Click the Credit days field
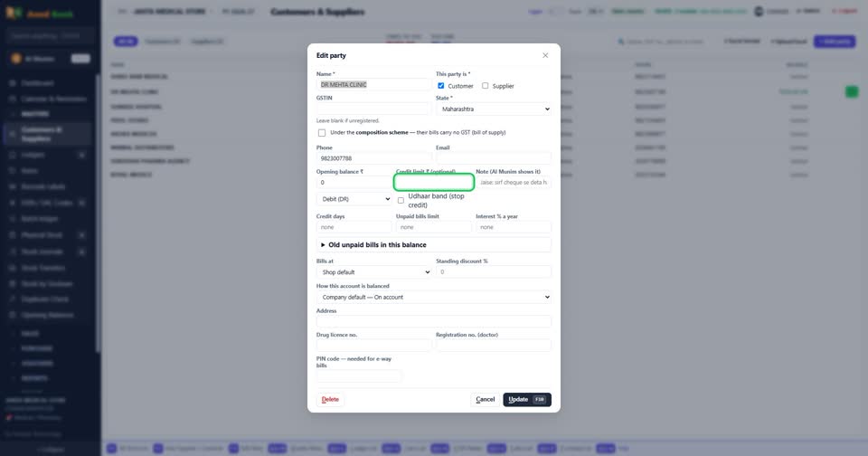Image resolution: width=868 pixels, height=456 pixels. (354, 227)
